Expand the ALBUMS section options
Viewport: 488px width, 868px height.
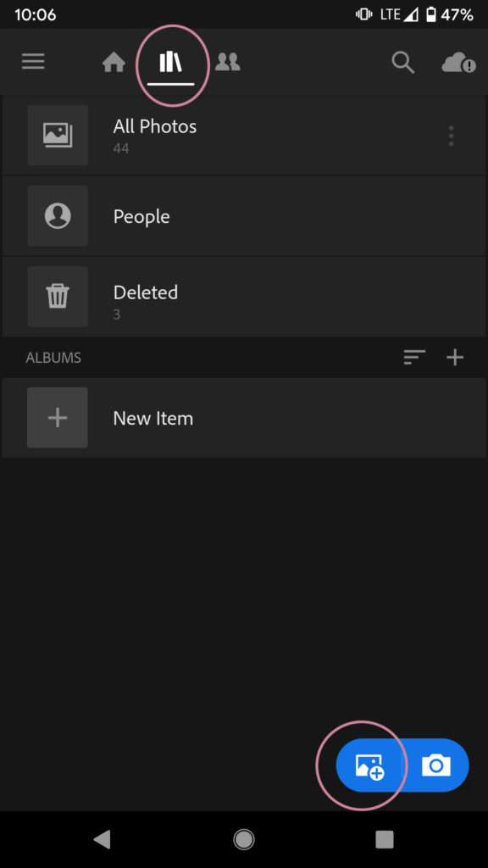click(53, 357)
